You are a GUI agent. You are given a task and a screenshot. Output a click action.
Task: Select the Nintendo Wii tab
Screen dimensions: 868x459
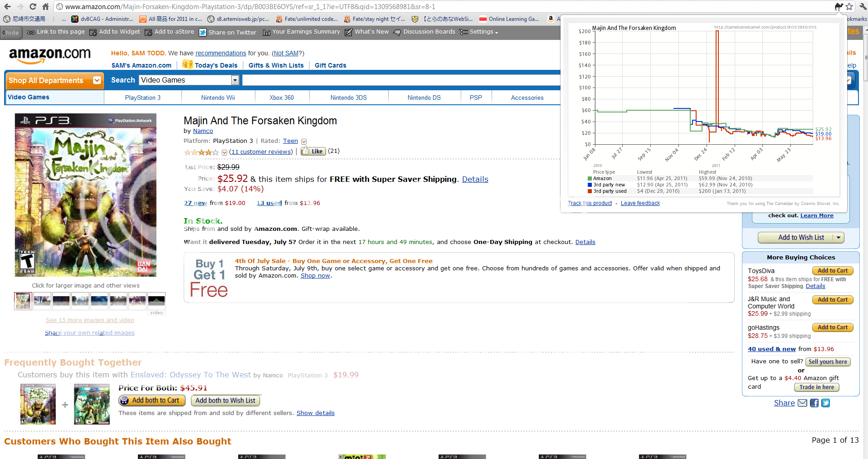pos(218,98)
